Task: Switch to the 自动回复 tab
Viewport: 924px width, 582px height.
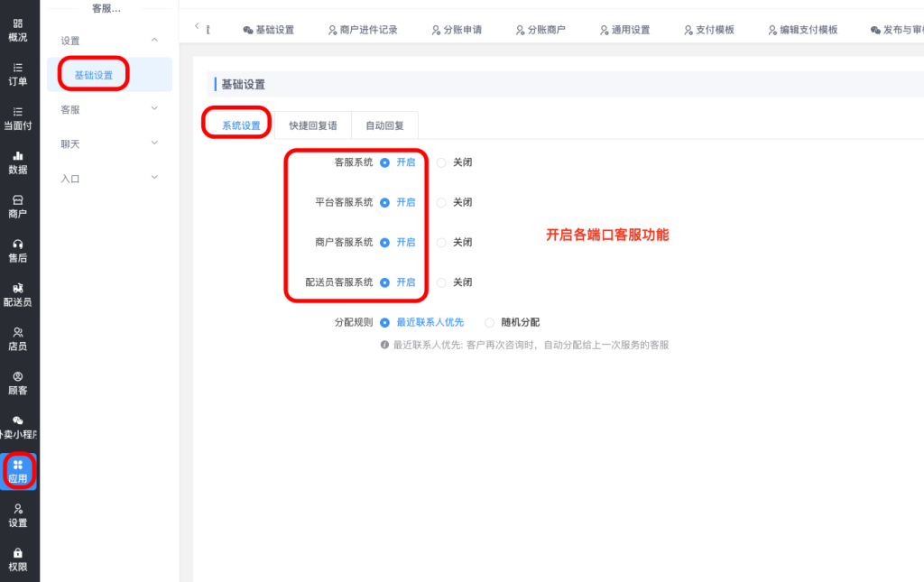Action: click(384, 125)
